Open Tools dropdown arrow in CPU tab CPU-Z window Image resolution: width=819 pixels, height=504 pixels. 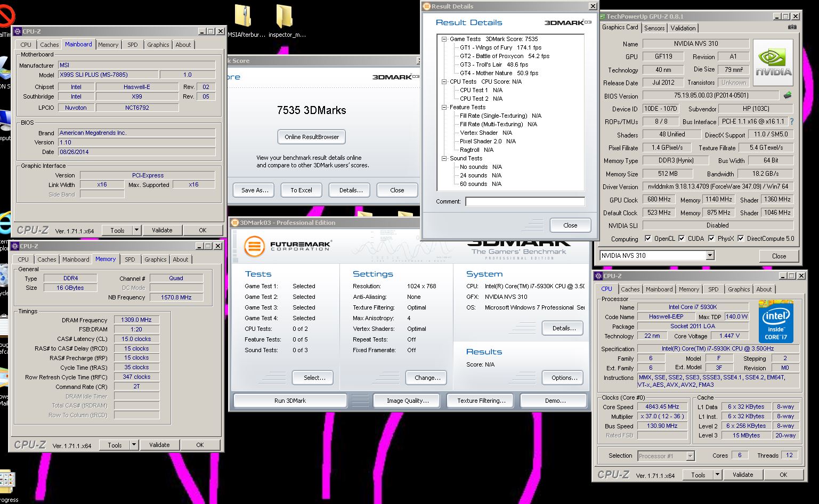coord(717,475)
